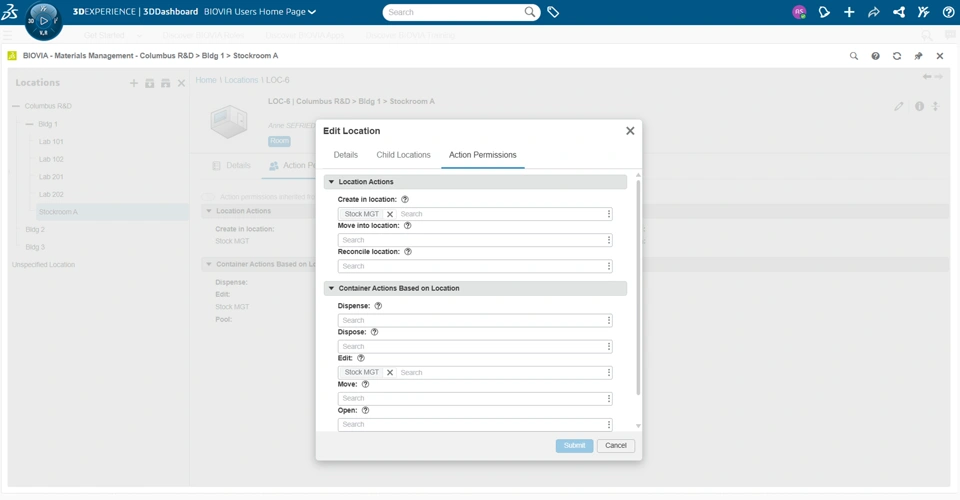960x500 pixels.
Task: Remove Stock MGT from Create in location
Action: [390, 214]
